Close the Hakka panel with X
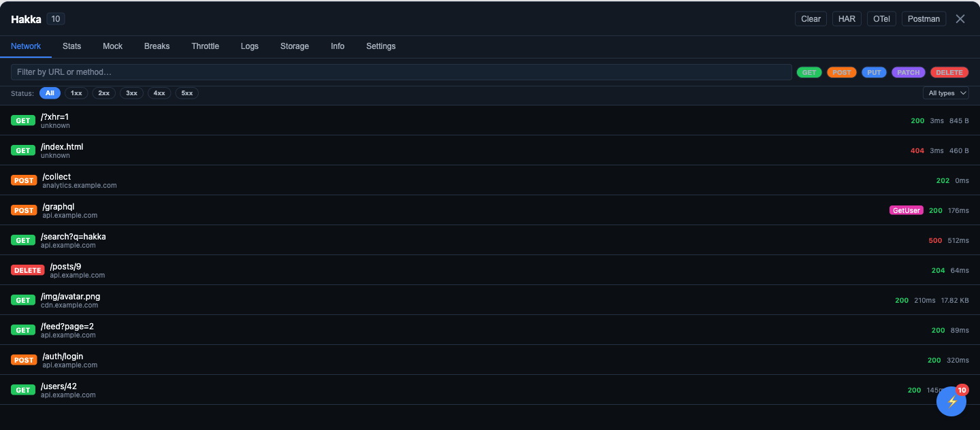 coord(960,19)
